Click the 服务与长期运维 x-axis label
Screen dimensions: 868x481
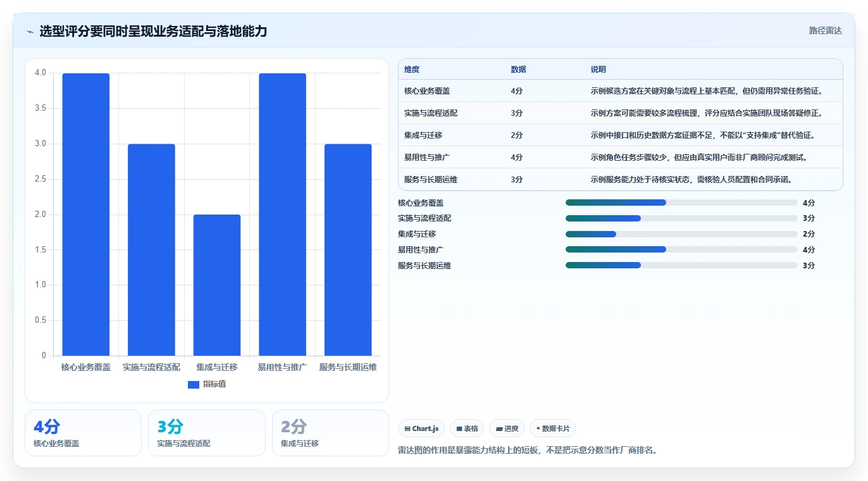[348, 367]
